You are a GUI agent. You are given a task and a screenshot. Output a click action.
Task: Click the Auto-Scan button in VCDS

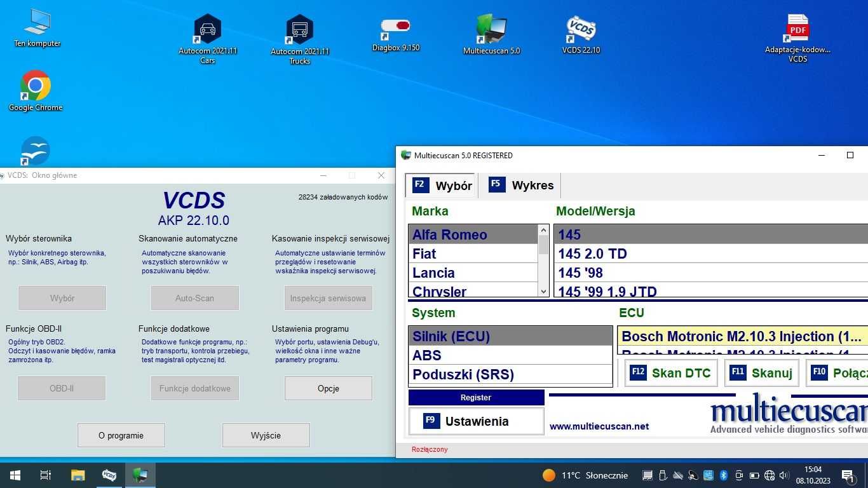pyautogui.click(x=195, y=298)
